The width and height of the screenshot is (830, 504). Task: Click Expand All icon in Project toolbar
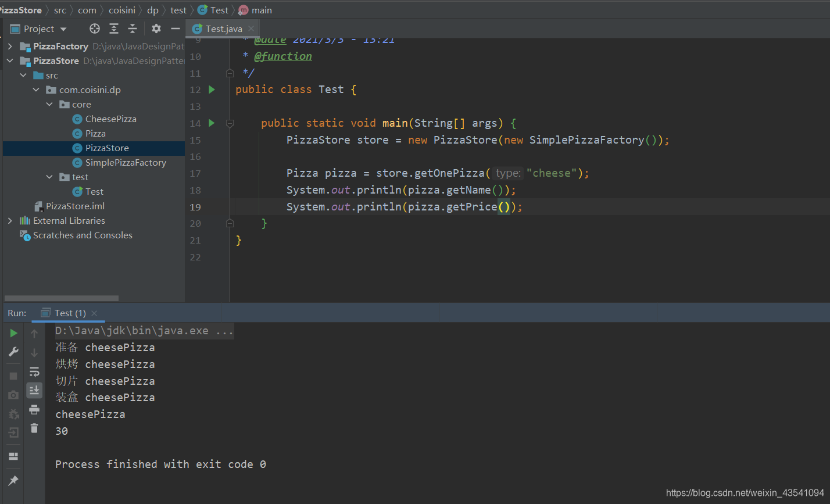pyautogui.click(x=114, y=28)
